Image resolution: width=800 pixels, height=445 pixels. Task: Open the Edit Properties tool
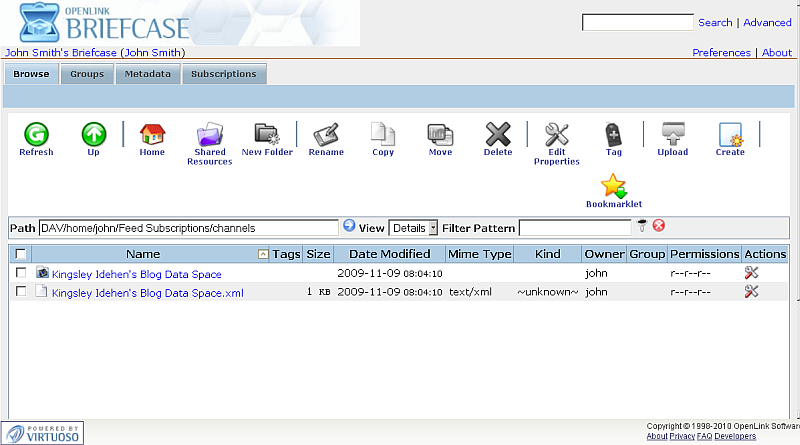point(556,134)
